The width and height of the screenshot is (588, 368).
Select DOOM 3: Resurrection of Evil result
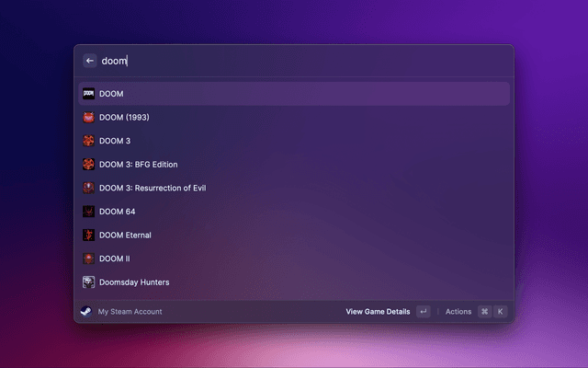[152, 188]
